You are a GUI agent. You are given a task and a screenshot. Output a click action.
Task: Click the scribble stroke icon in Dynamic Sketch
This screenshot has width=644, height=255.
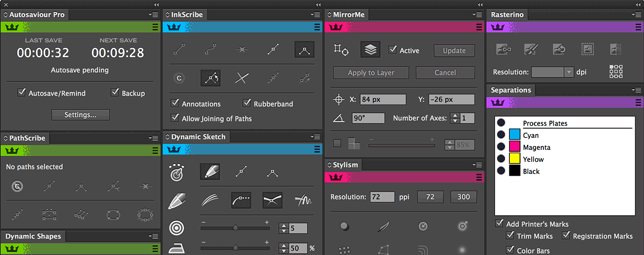coord(304,200)
